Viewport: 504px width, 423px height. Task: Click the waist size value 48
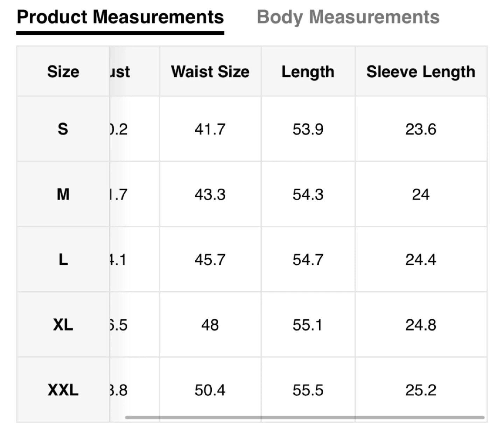(x=210, y=325)
